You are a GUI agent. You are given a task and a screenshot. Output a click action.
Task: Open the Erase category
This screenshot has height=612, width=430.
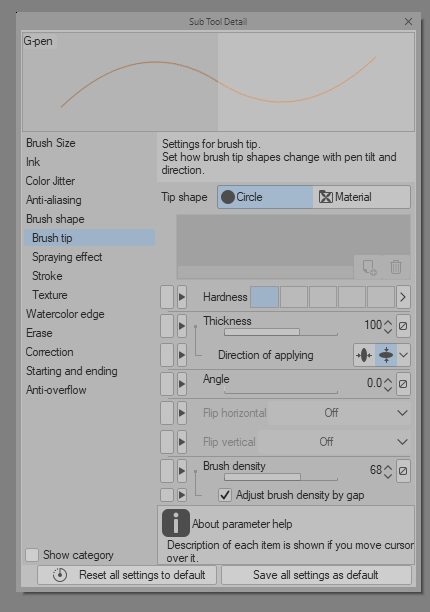tap(39, 333)
